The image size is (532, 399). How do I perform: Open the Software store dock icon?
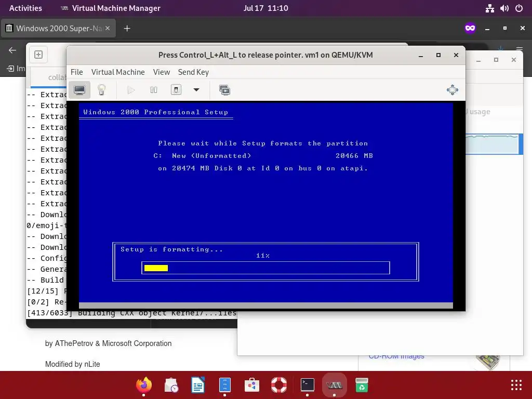[x=252, y=385]
